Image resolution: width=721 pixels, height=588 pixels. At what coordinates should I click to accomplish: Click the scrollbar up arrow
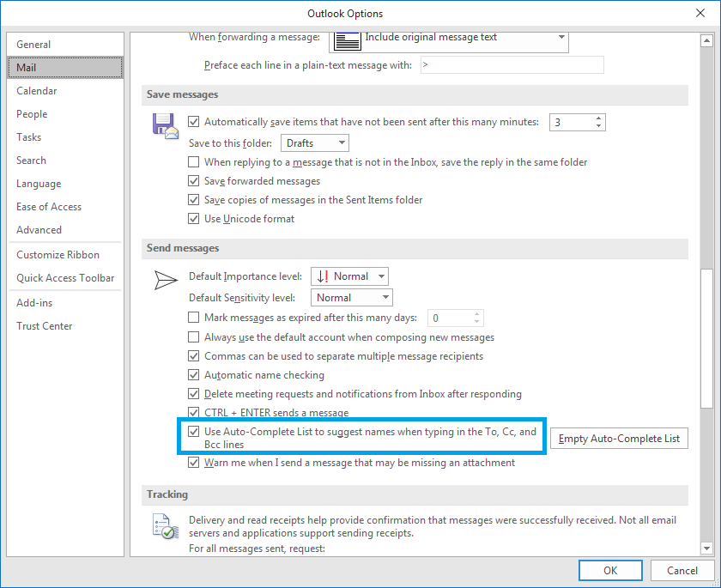point(706,41)
